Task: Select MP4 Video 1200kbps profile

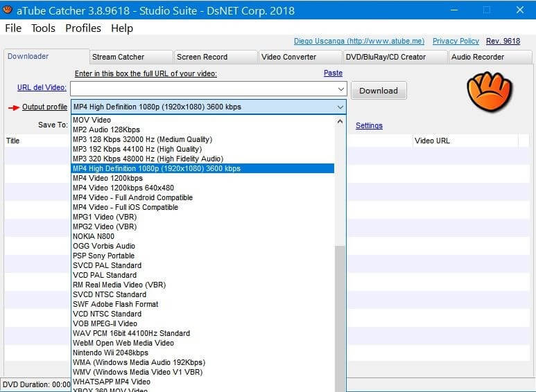Action: click(202, 178)
